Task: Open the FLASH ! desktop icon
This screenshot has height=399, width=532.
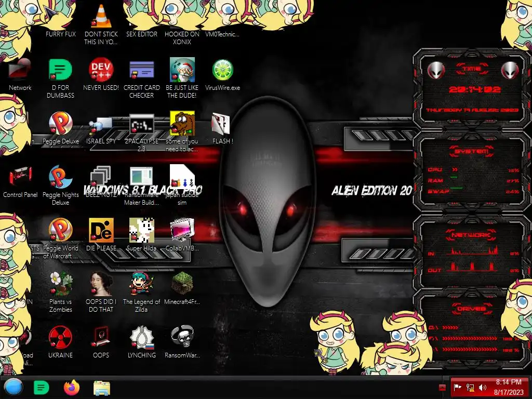Action: tap(222, 128)
